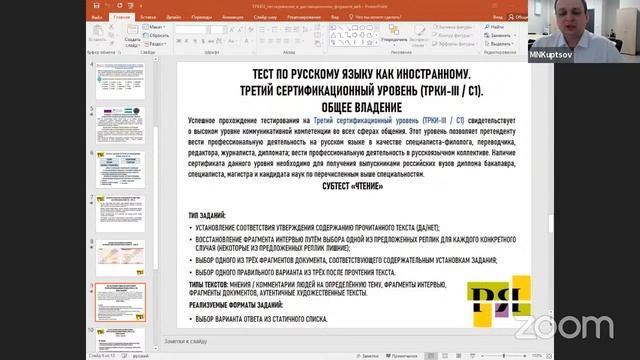Image resolution: width=640 pixels, height=360 pixels.
Task: Toggle text shadow (S)
Action: click(x=203, y=41)
